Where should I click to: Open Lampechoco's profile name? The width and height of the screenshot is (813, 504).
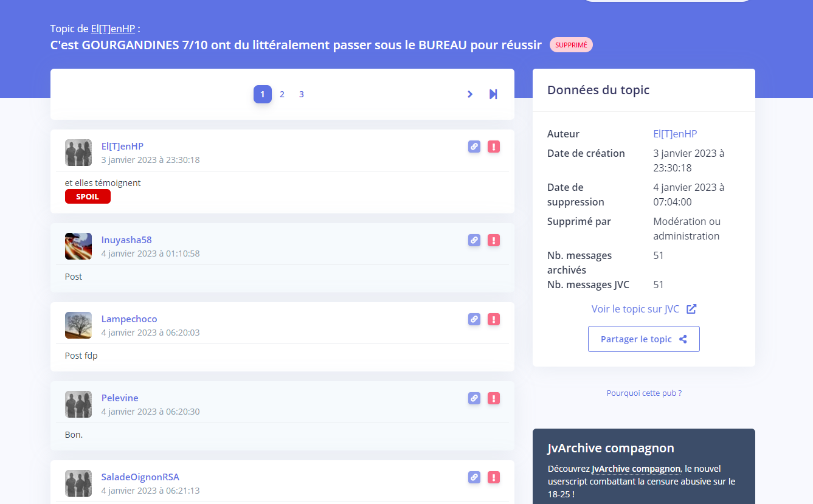129,319
